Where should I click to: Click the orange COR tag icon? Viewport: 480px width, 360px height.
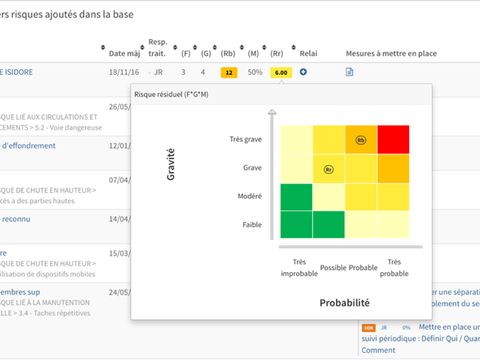[x=369, y=328]
